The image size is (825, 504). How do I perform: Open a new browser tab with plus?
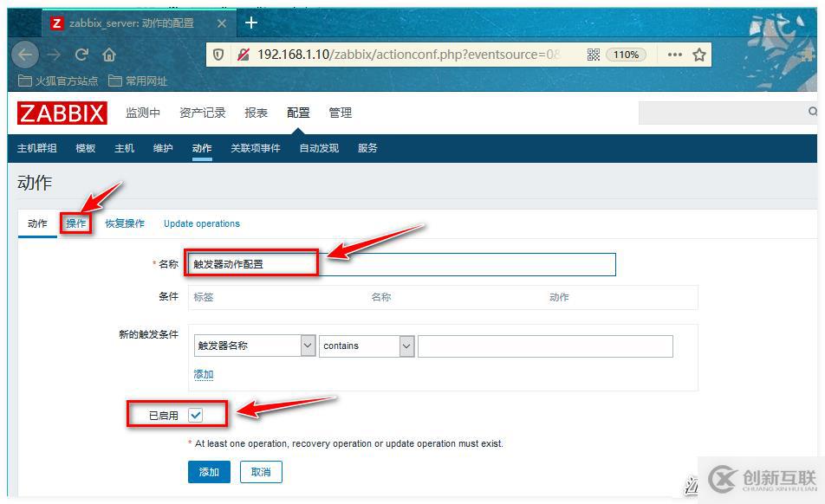point(251,23)
